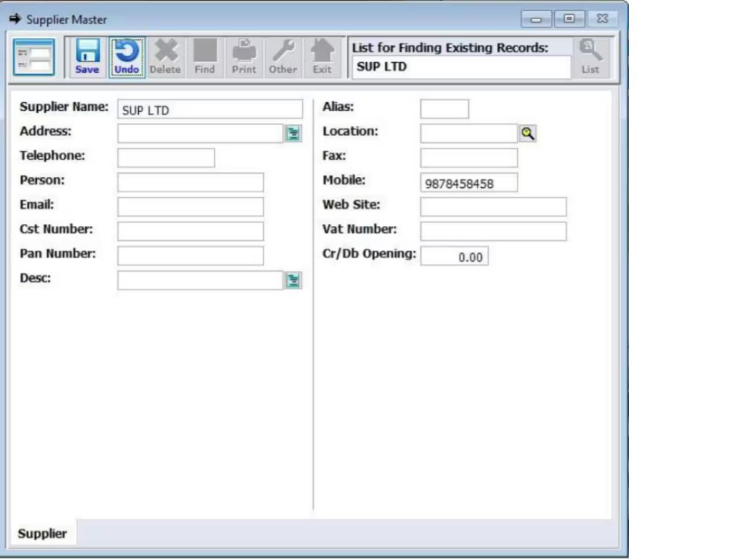The image size is (747, 560).
Task: Click the Telephone input field
Action: (166, 158)
